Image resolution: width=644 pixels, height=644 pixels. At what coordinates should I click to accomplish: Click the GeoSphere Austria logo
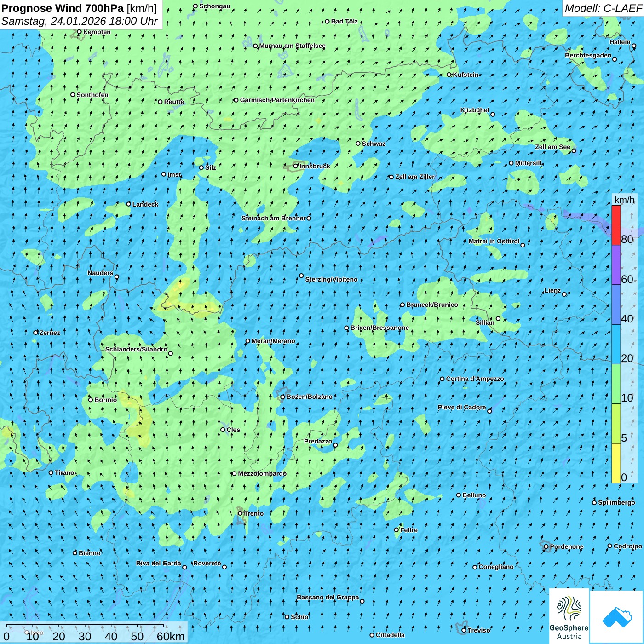569,616
